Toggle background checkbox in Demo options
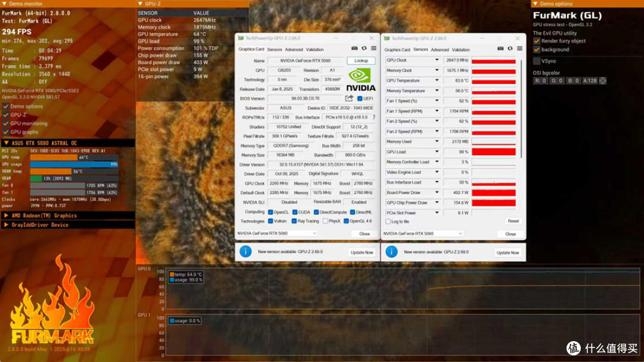644x362 pixels. click(x=537, y=49)
